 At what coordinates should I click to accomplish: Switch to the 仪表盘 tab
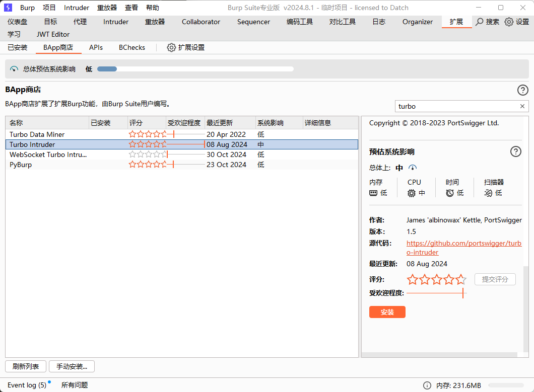click(x=17, y=22)
